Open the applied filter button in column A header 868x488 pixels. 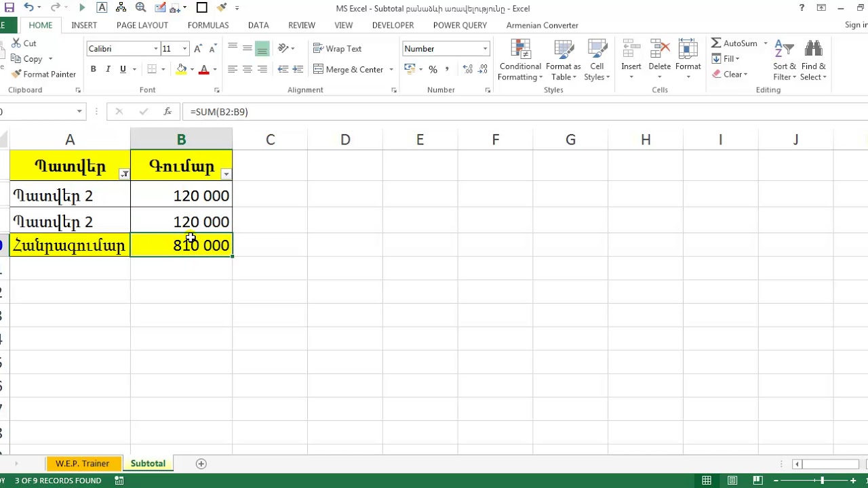click(124, 174)
